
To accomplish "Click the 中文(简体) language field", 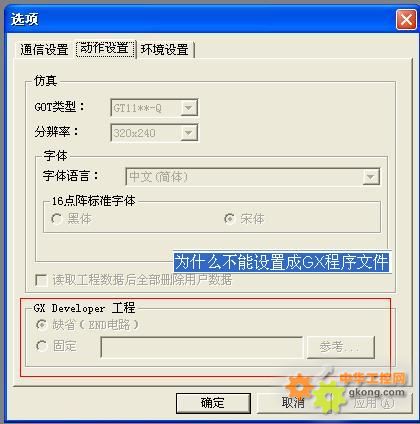I will (x=244, y=177).
